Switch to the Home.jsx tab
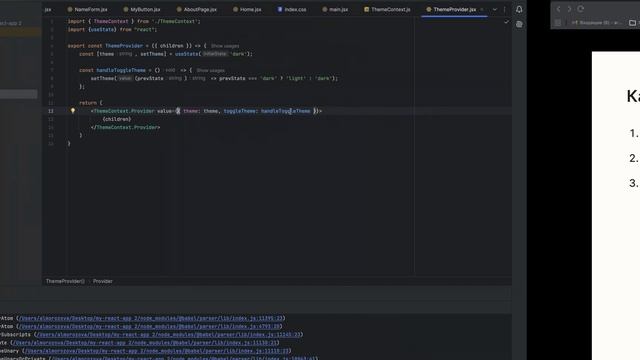Viewport: 640px width, 360px height. coord(247,9)
